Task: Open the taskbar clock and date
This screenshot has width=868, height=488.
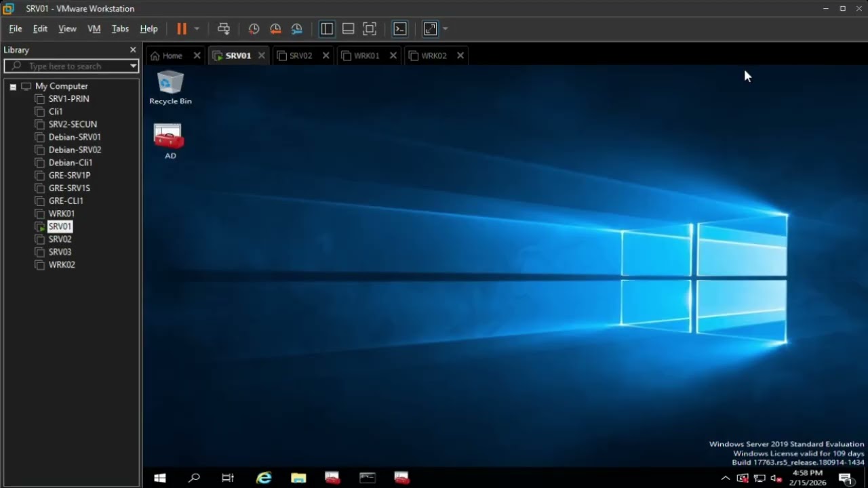Action: tap(806, 478)
